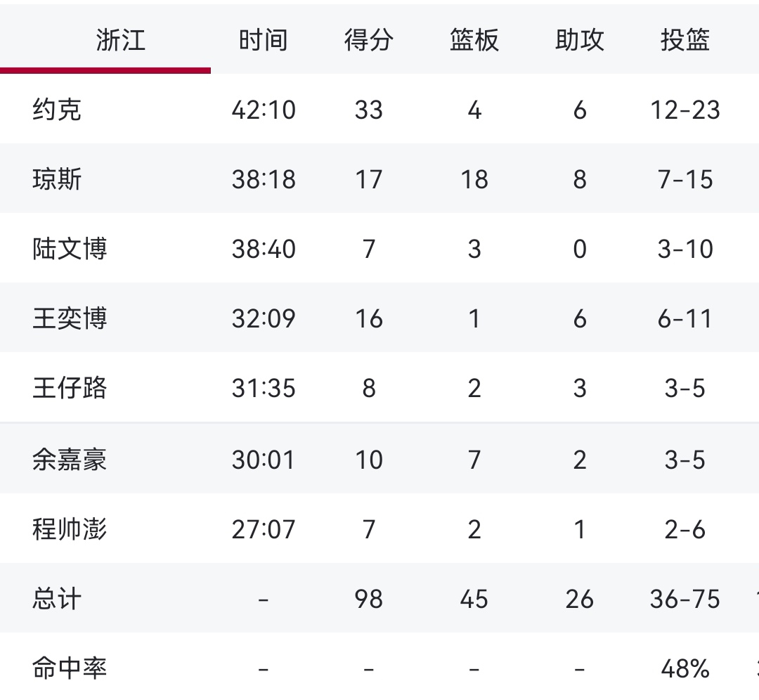759x700 pixels.
Task: Click the 命中率 row label
Action: click(67, 669)
